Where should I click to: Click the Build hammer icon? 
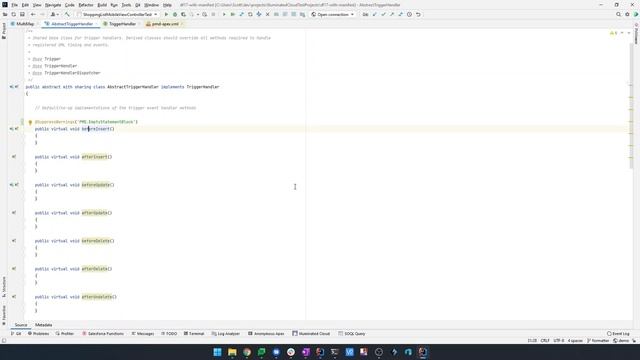pos(67,14)
